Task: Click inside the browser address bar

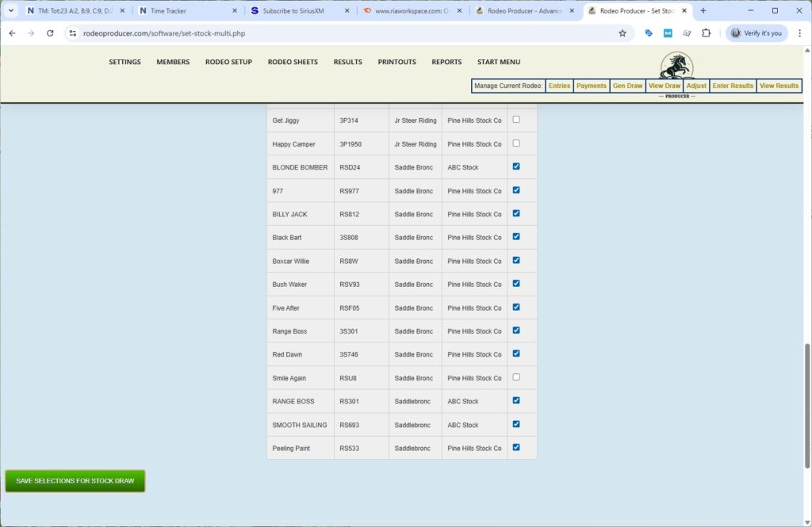Action: (238, 34)
